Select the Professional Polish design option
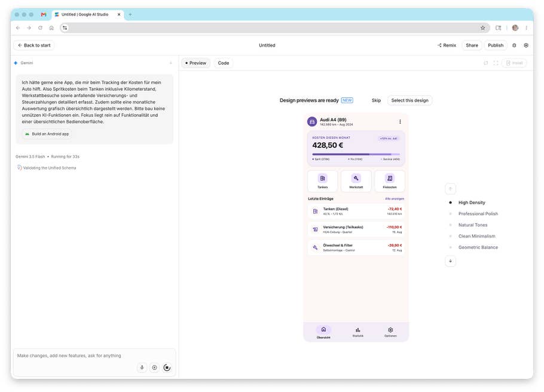The image size is (544, 392). click(478, 214)
